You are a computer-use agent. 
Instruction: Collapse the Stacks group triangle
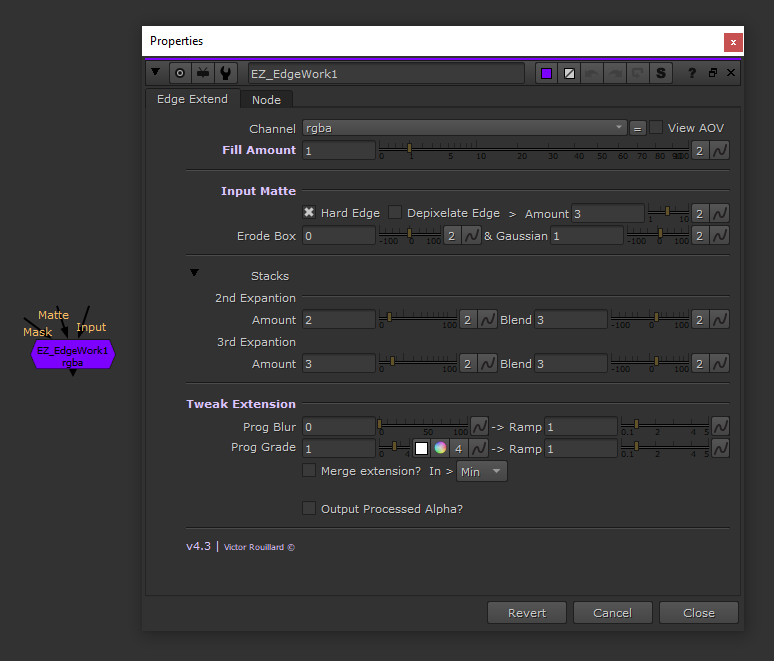click(x=195, y=273)
